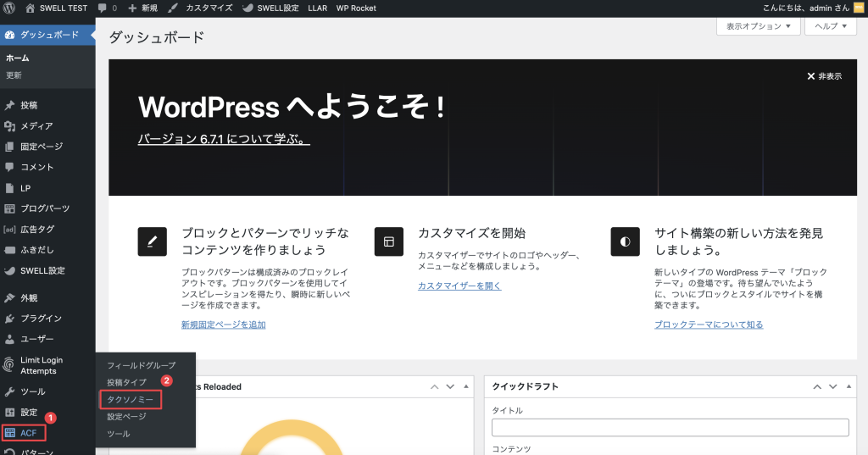The width and height of the screenshot is (868, 455).
Task: Open LLAR in the admin bar
Action: [317, 8]
